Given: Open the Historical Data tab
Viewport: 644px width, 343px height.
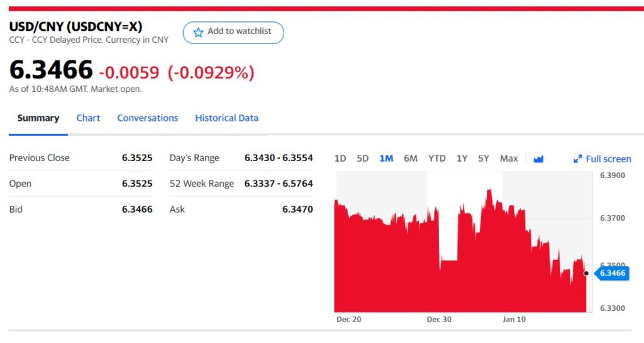Looking at the screenshot, I should pyautogui.click(x=226, y=118).
